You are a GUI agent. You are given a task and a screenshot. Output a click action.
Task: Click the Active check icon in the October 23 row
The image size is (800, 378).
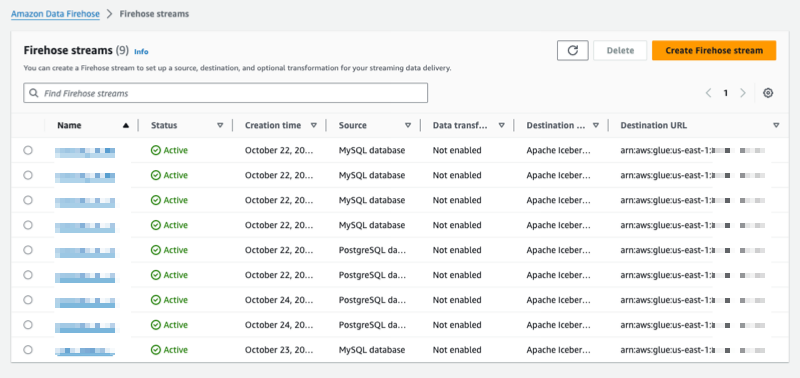(156, 350)
